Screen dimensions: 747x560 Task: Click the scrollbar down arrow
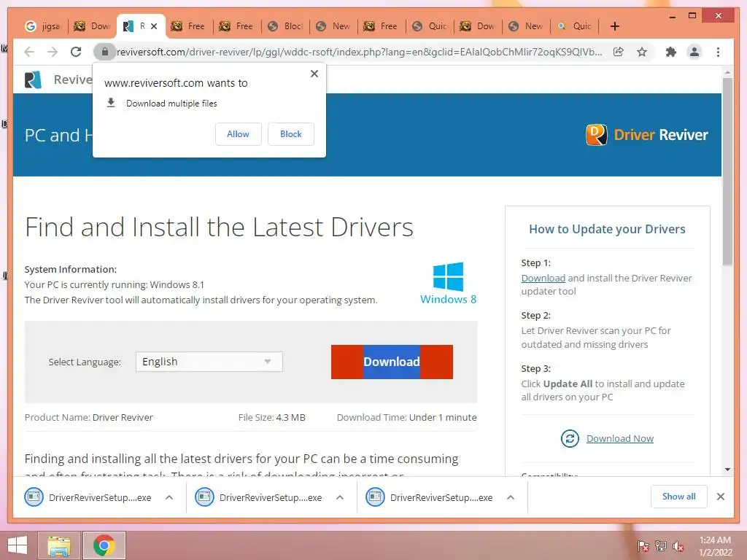tap(727, 470)
